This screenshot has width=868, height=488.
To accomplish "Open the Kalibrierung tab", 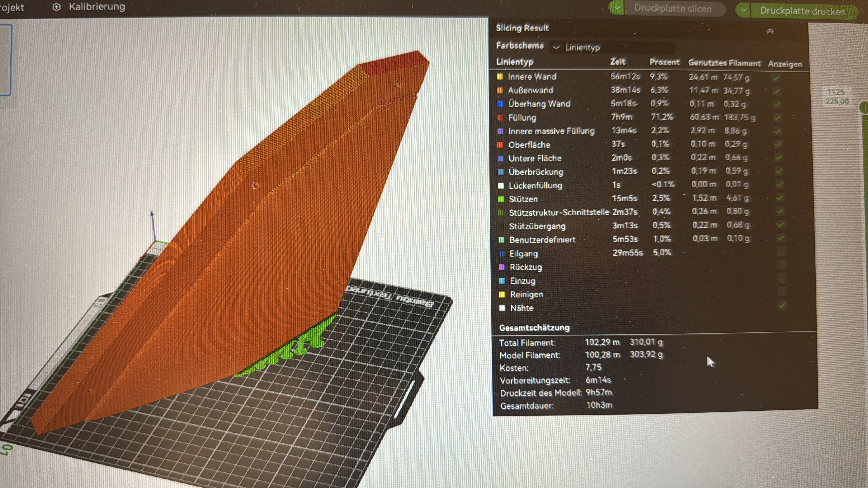I will [x=97, y=7].
